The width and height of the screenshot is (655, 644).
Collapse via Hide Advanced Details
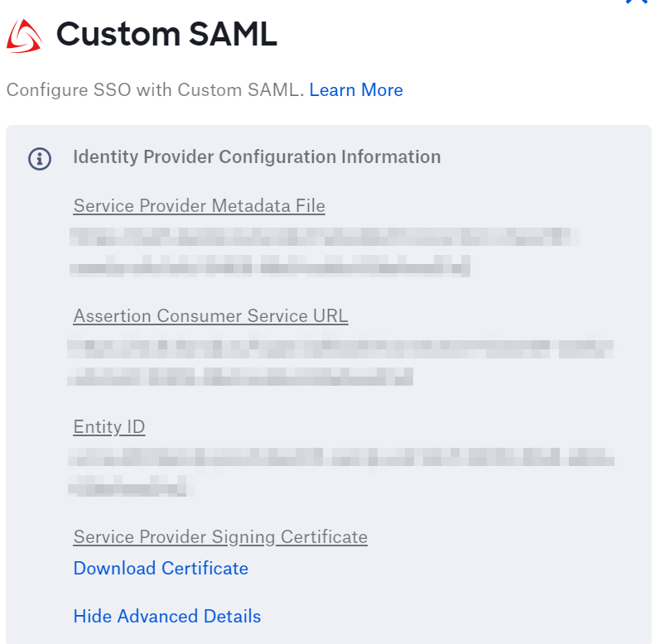coord(167,616)
